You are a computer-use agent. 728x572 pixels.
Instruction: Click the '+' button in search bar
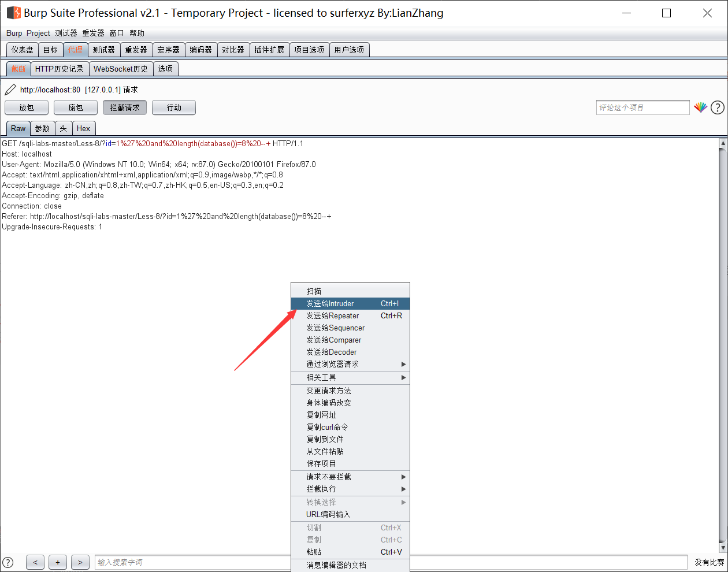coord(58,562)
